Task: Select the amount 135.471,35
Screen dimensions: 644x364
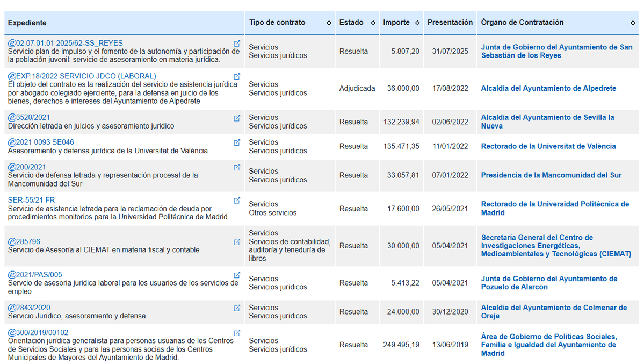Action: 401,146
